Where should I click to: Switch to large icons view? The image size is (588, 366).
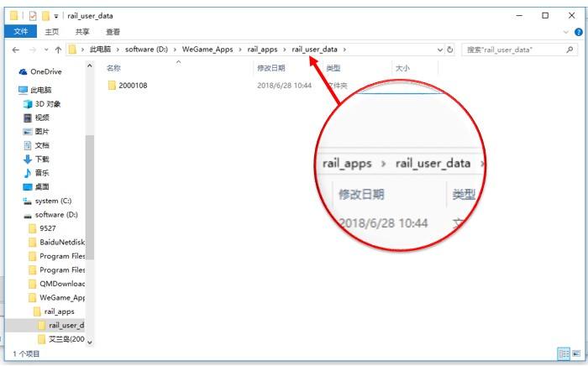(576, 353)
